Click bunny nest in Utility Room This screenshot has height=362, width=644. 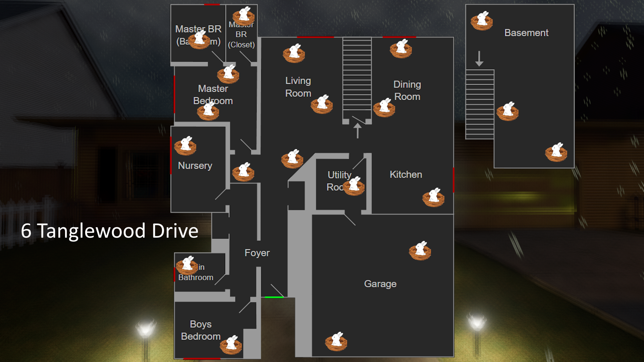pyautogui.click(x=354, y=186)
